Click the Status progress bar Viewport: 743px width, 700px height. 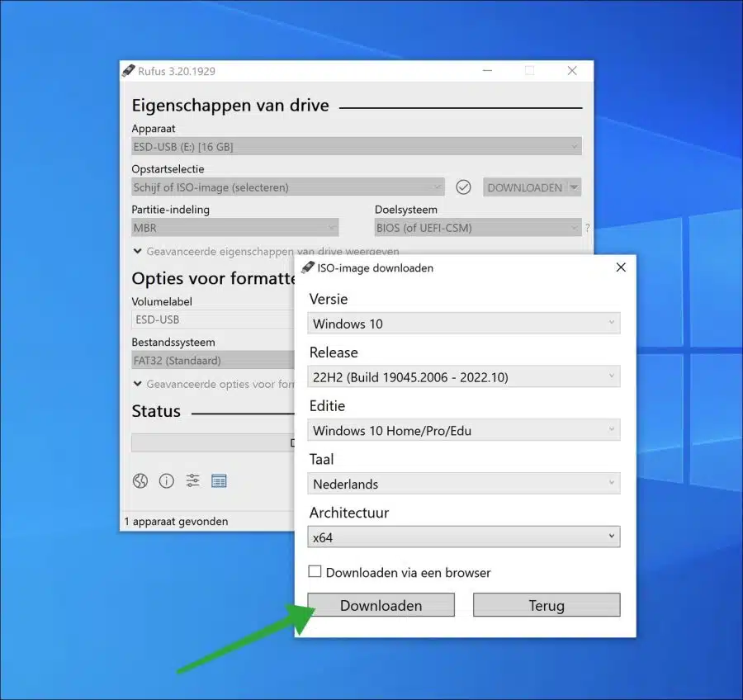tap(213, 442)
